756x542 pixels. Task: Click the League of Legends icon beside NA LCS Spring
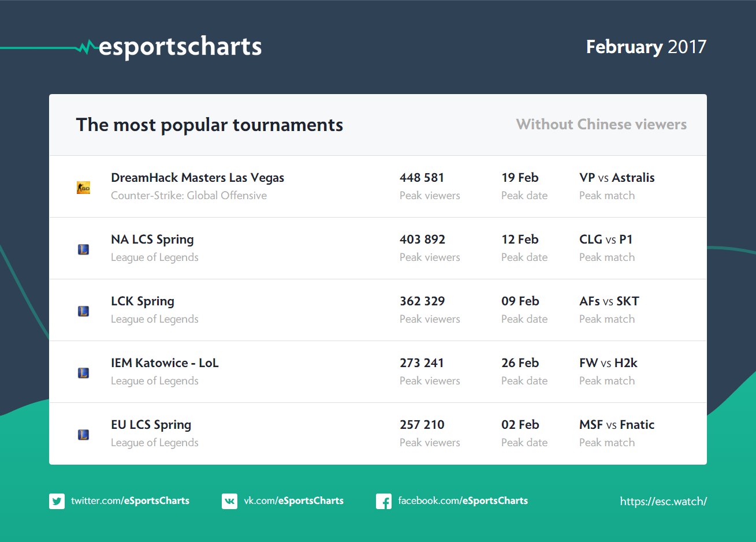coord(84,249)
